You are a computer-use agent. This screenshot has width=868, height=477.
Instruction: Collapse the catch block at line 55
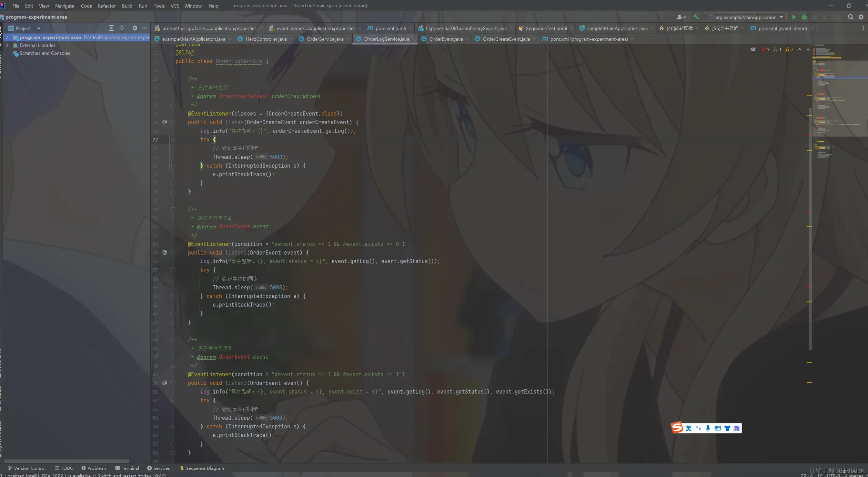tap(173, 426)
